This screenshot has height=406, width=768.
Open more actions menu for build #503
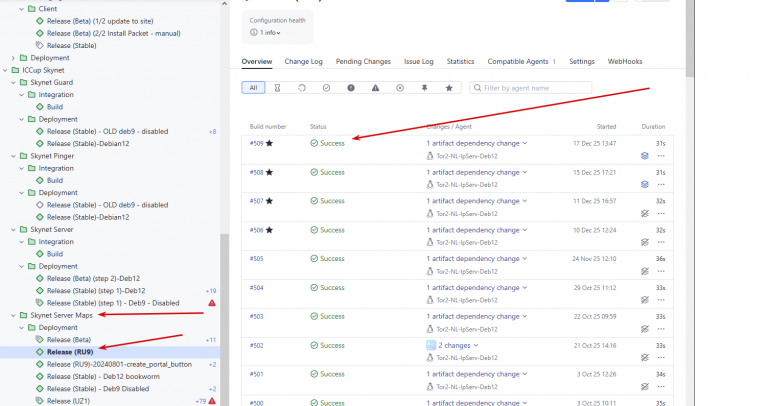pyautogui.click(x=661, y=329)
